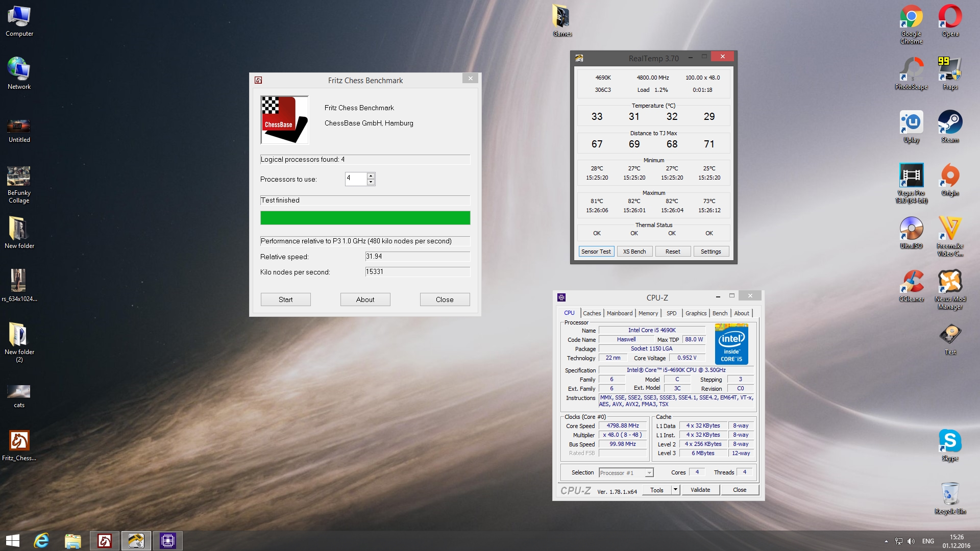The width and height of the screenshot is (980, 551).
Task: Increase processors to use with up arrow
Action: pyautogui.click(x=371, y=176)
